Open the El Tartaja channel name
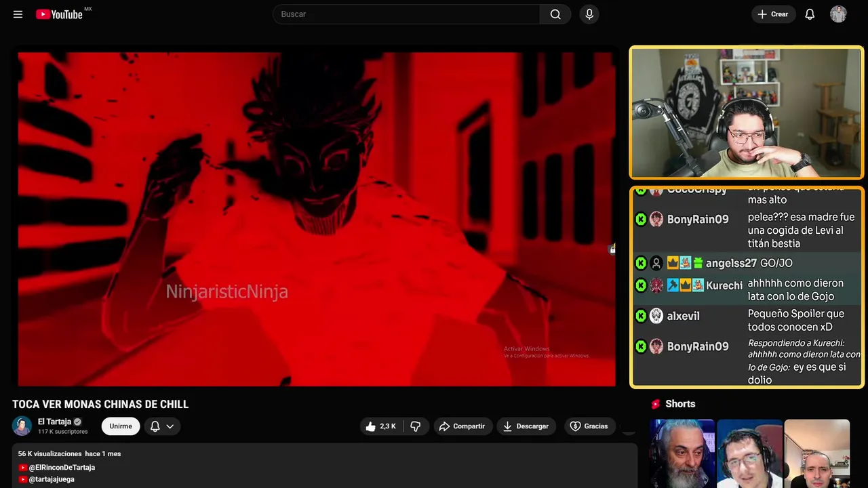The image size is (868, 488). coord(54,422)
